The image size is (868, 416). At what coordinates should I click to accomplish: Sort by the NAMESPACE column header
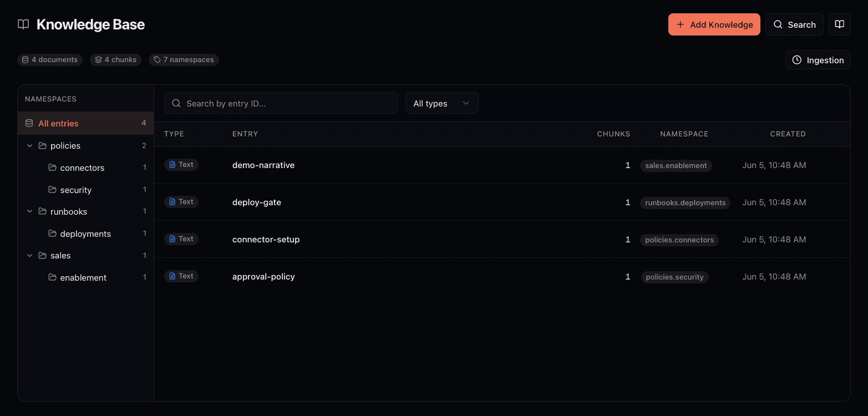684,134
